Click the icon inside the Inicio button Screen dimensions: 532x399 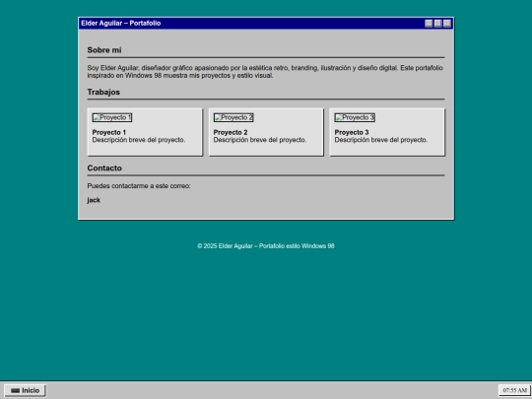[x=15, y=390]
